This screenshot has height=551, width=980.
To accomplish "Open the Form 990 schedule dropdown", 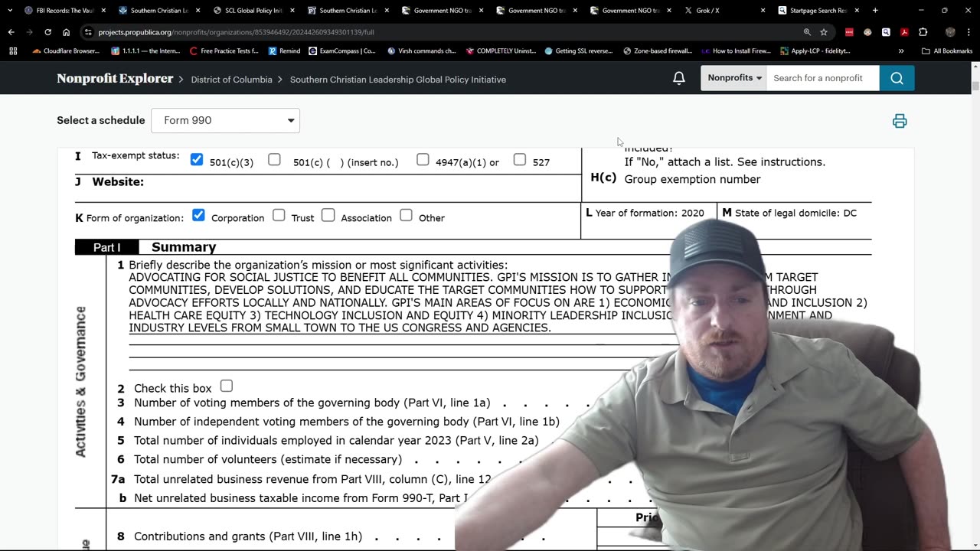I will pos(226,120).
